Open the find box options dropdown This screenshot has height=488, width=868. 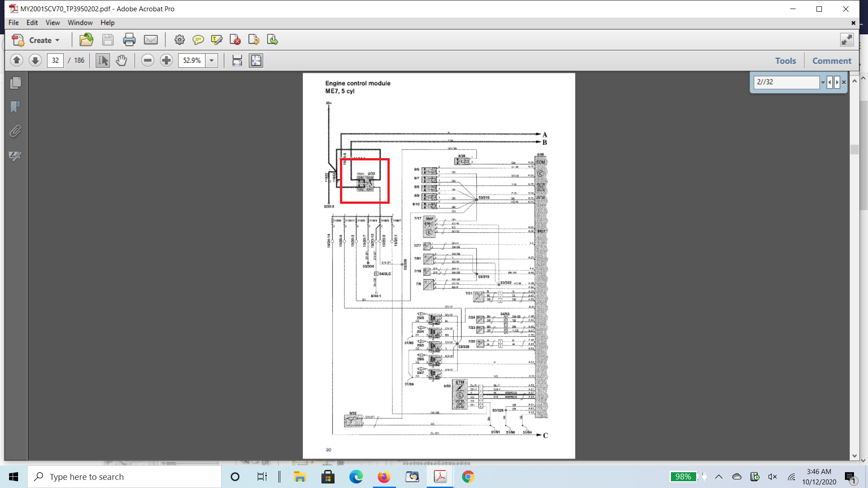823,82
